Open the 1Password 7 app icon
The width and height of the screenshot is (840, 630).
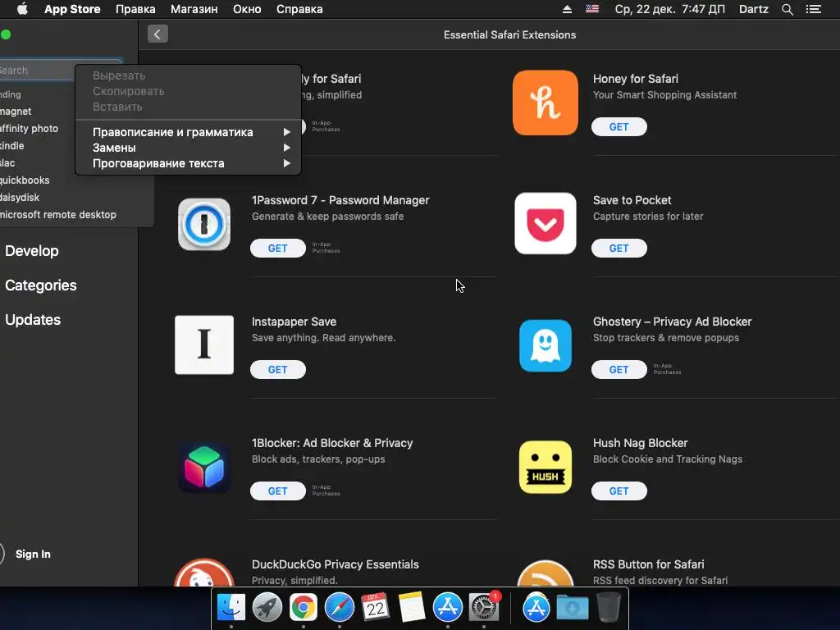point(204,224)
